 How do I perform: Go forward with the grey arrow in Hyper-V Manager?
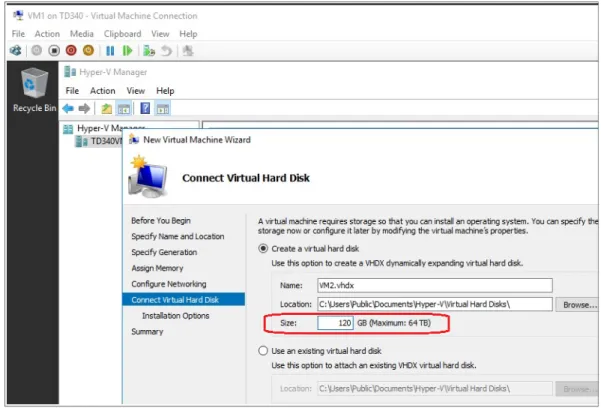(84, 109)
